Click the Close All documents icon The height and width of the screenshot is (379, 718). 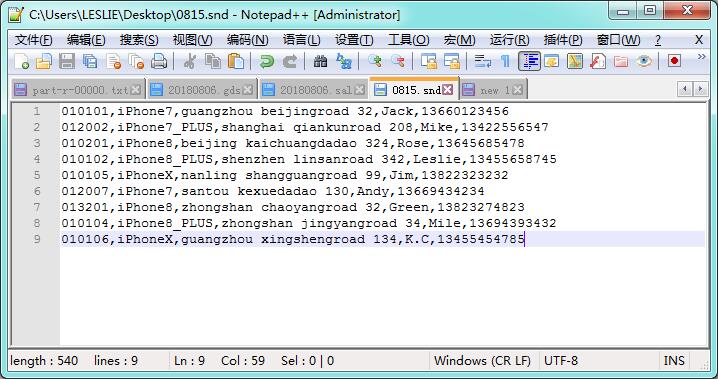(136, 61)
